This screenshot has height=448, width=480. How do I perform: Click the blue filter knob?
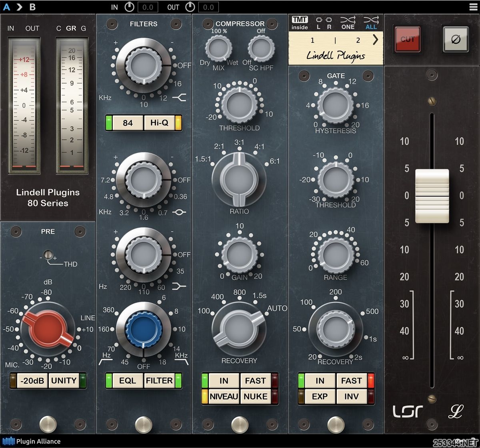[x=143, y=330]
